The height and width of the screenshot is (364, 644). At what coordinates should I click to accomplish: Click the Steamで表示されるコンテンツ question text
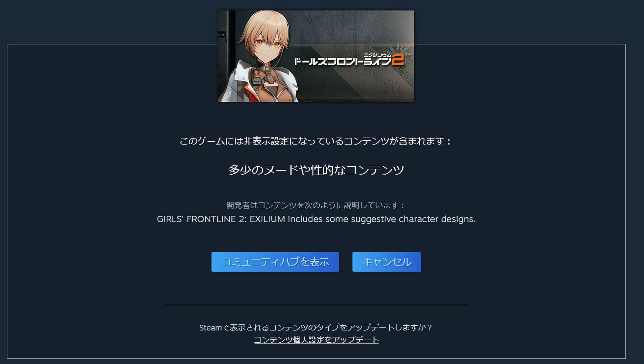coord(316,327)
